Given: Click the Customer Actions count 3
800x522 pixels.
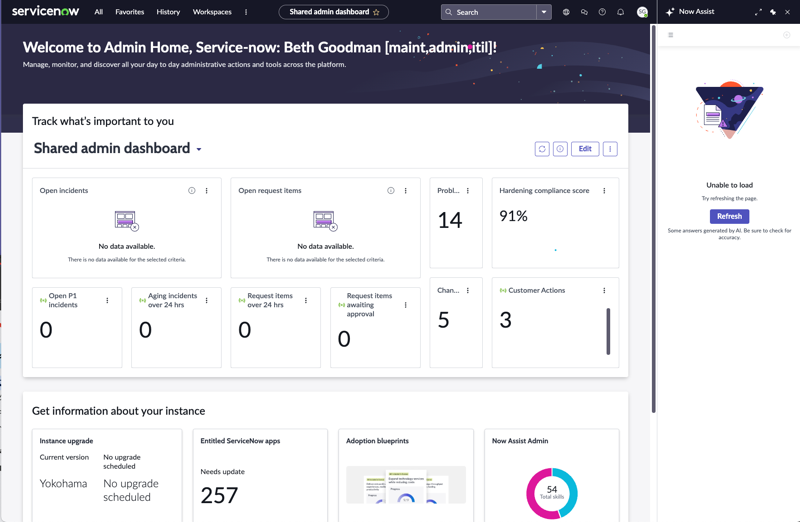Looking at the screenshot, I should pos(505,320).
